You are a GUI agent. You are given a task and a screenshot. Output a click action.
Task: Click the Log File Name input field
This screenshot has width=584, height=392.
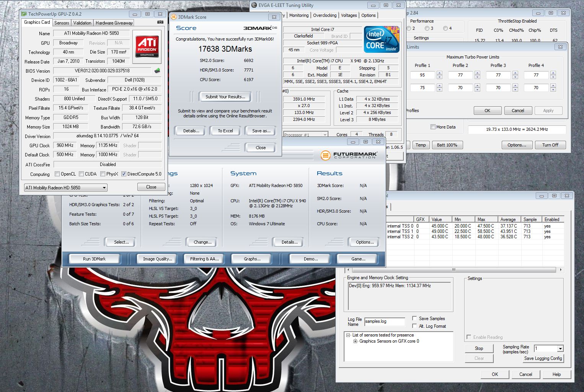(x=385, y=322)
